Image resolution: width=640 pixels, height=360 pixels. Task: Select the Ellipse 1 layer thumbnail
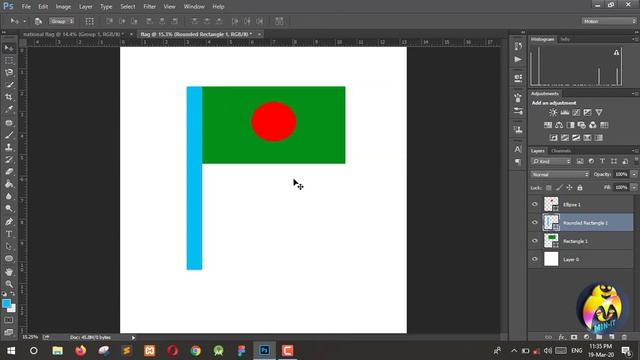coord(551,204)
